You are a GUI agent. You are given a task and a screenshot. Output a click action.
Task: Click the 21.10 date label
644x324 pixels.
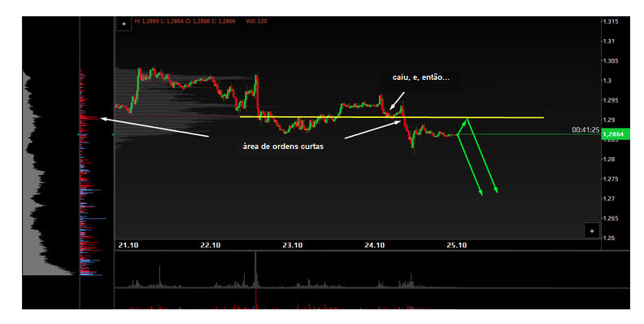pyautogui.click(x=128, y=245)
